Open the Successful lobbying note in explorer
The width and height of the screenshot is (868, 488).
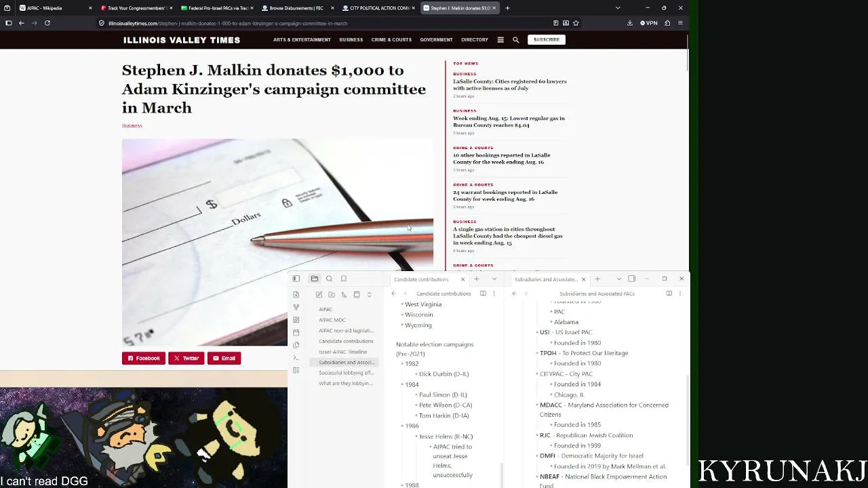pyautogui.click(x=347, y=373)
